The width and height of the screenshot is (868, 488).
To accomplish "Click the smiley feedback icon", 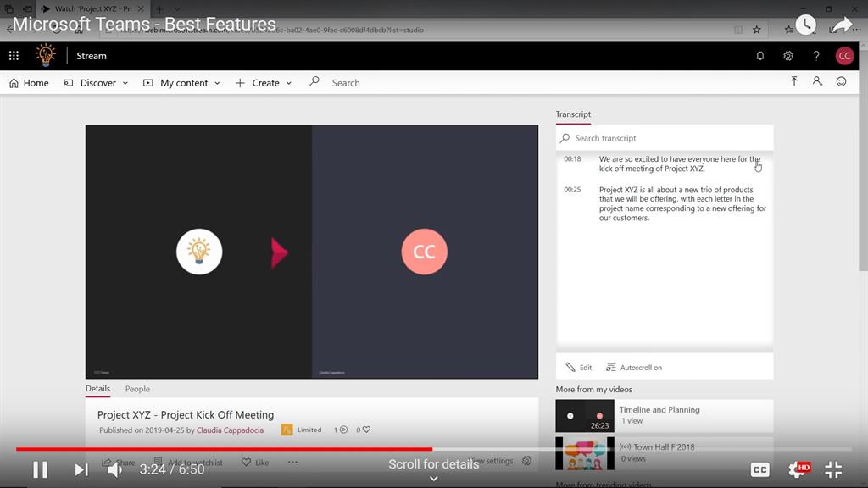I will click(841, 81).
